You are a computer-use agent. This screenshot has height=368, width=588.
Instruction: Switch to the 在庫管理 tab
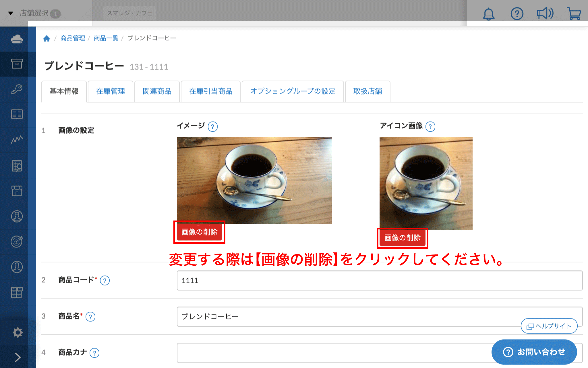tap(111, 91)
